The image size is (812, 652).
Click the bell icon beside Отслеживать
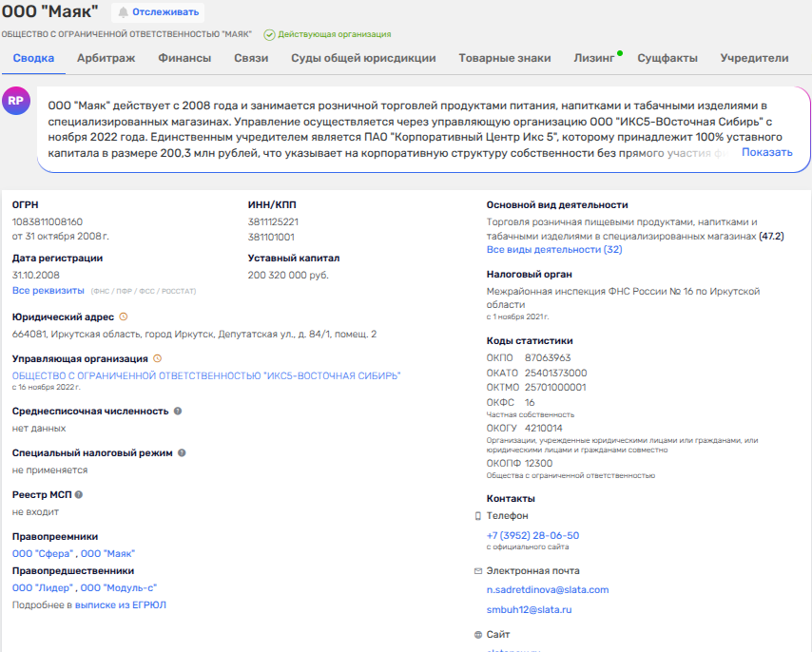(122, 12)
